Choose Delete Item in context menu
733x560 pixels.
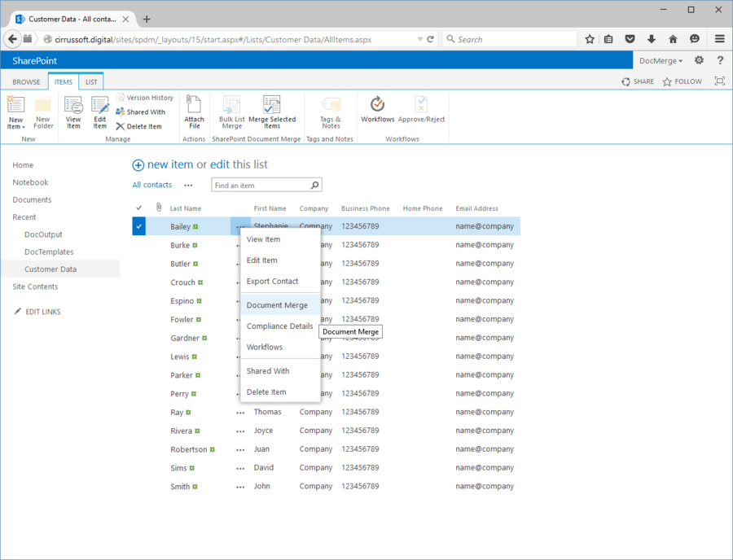coord(280,392)
